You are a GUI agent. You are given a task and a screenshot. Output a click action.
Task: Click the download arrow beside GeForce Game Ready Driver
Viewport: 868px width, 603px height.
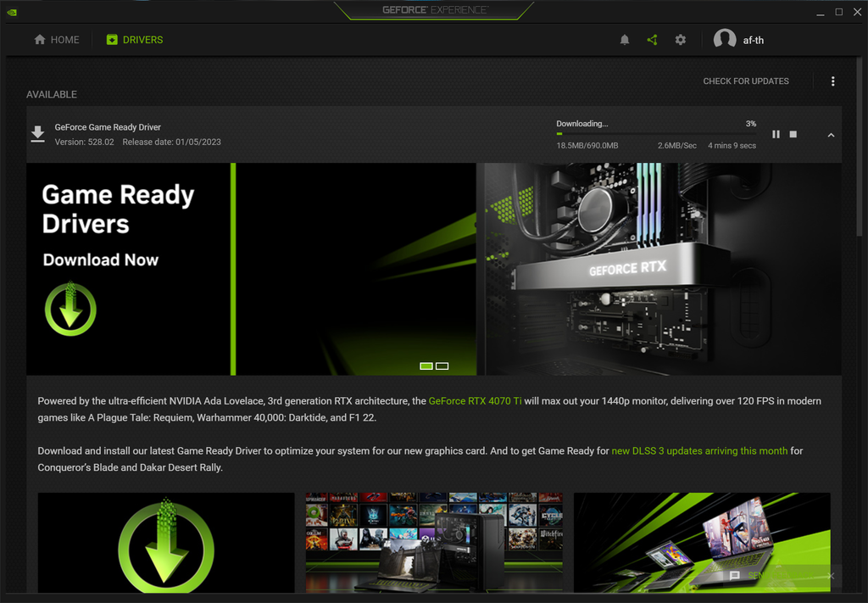(37, 133)
